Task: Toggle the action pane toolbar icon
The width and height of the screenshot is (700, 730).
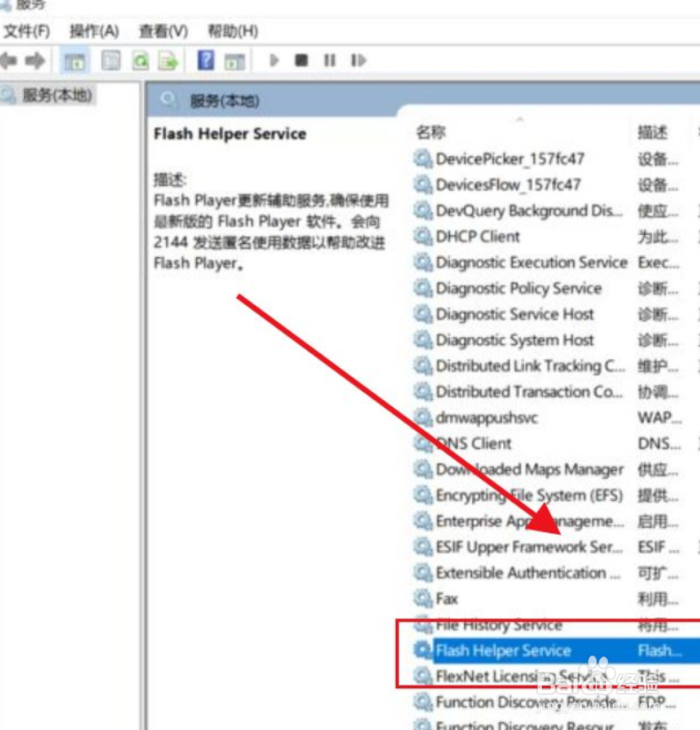Action: pos(235,61)
